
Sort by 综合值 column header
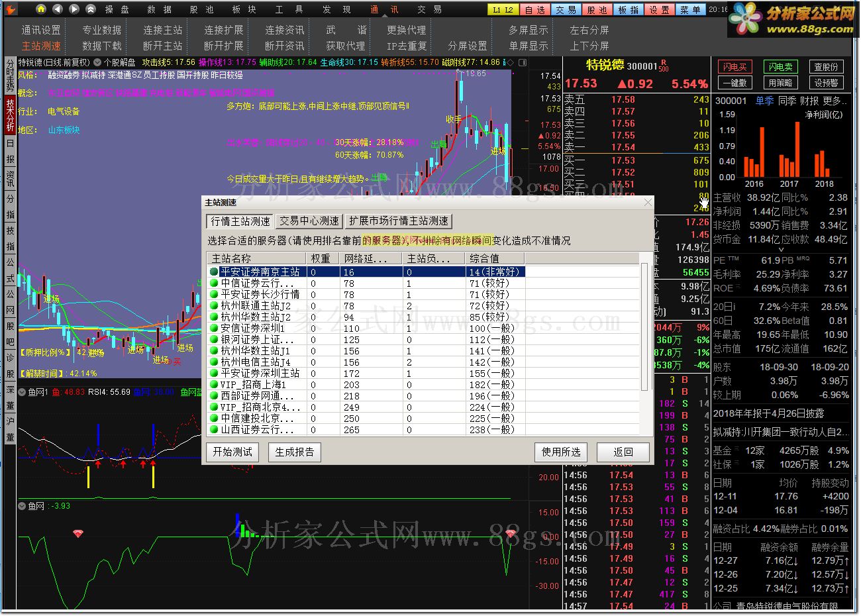point(495,258)
